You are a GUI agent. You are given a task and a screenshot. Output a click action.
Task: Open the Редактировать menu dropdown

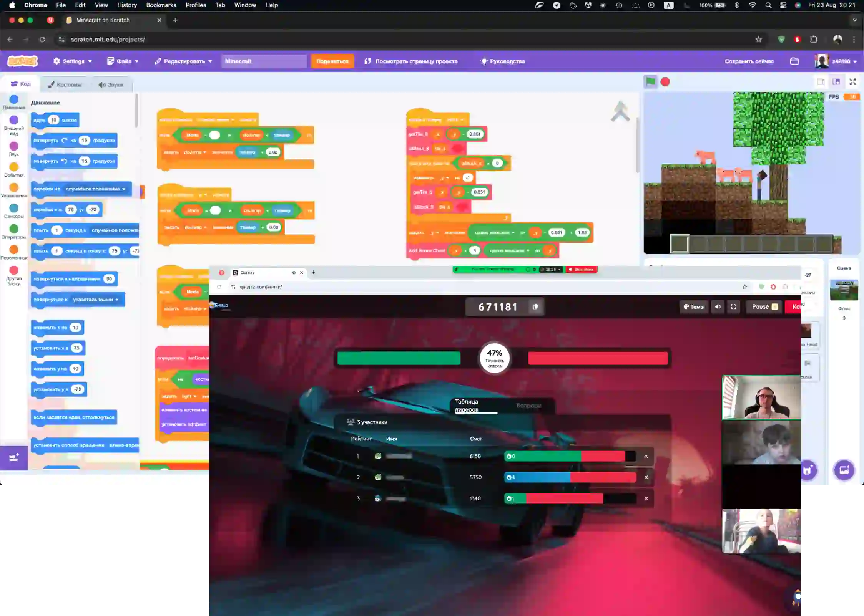click(183, 61)
